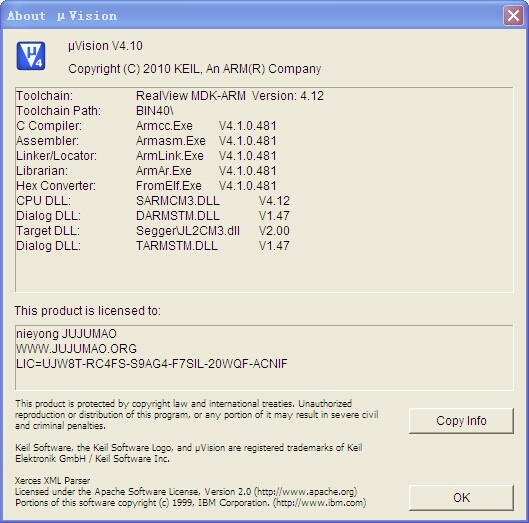Screen dimensions: 529x523
Task: Click the µVision 4 logo icon
Action: (x=31, y=56)
